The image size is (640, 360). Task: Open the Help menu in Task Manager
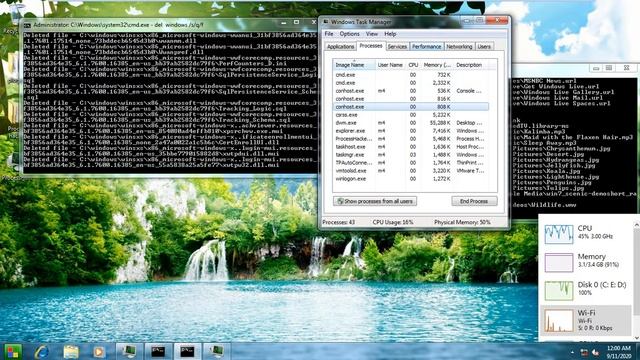point(390,34)
